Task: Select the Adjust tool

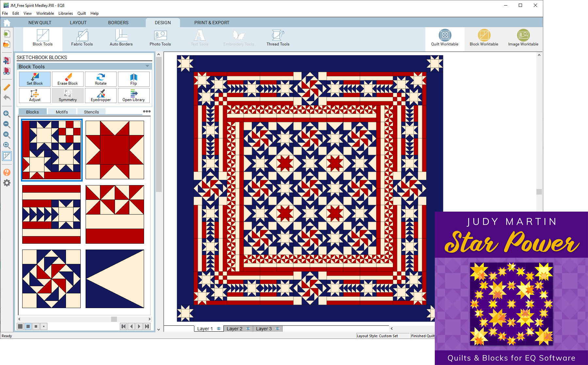Action: coord(35,96)
